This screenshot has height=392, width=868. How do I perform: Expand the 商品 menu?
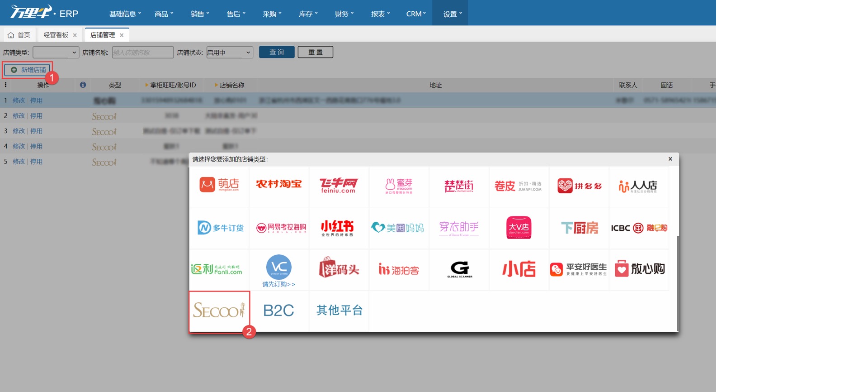(x=164, y=14)
